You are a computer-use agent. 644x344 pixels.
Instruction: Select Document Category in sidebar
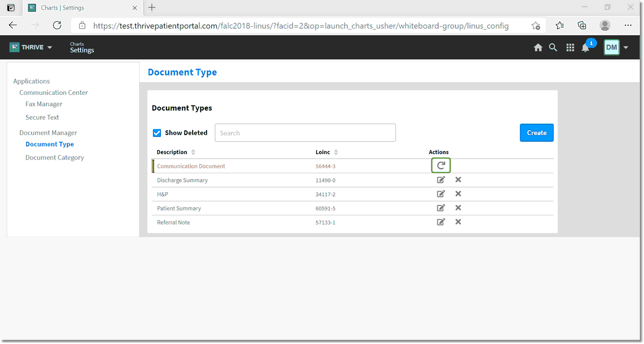[x=55, y=157]
